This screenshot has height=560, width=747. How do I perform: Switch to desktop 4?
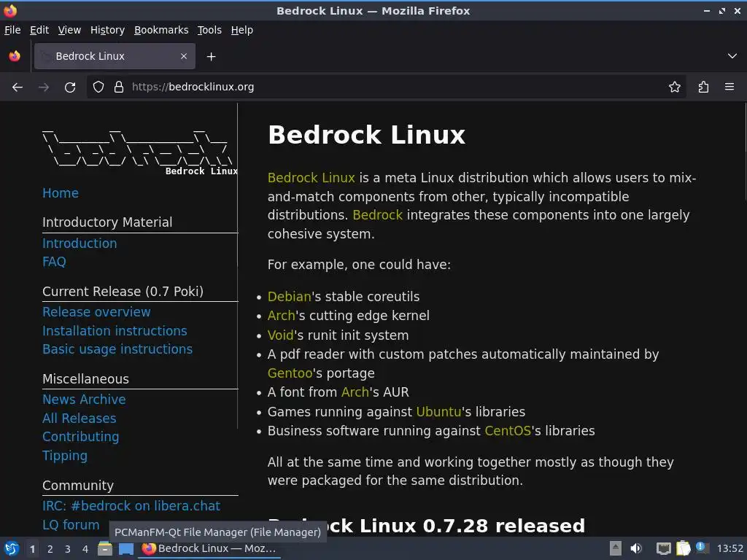[85, 549]
